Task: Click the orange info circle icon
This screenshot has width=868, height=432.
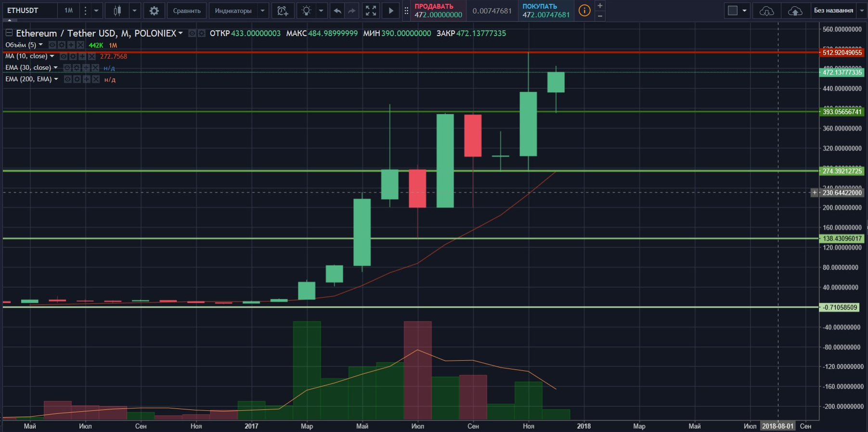Action: tap(584, 11)
